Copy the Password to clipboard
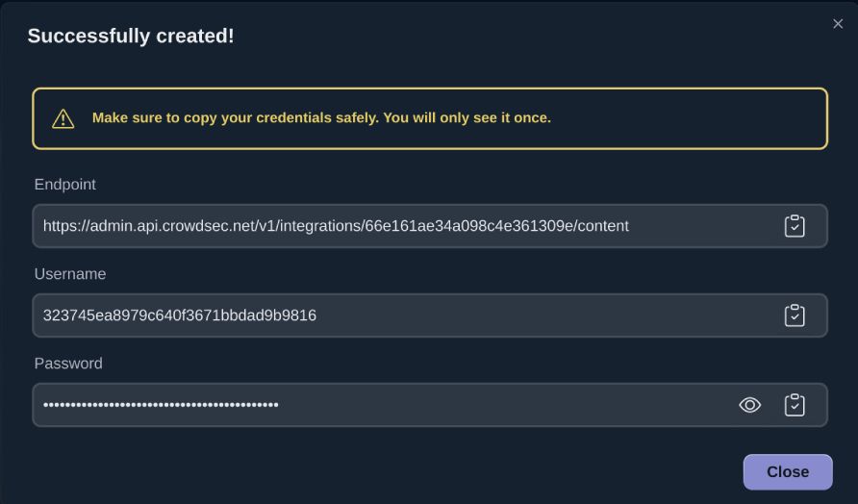Screen dimensions: 858x504 coord(795,405)
